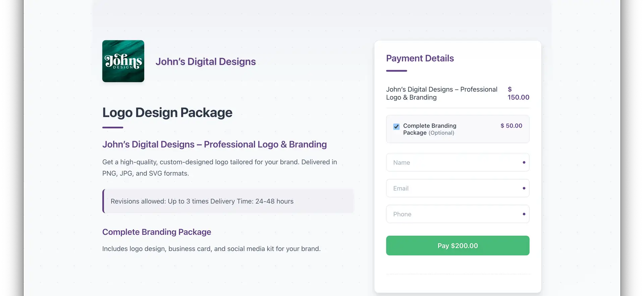Click the Name input field
This screenshot has width=644, height=296.
coord(453,163)
